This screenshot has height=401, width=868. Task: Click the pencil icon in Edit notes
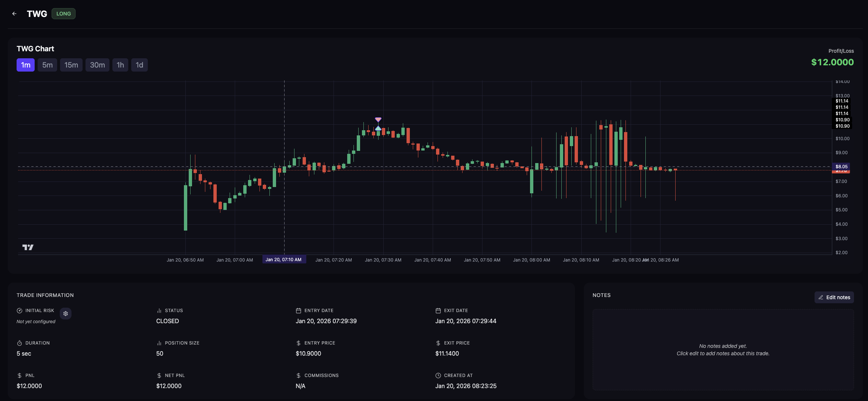(x=821, y=297)
